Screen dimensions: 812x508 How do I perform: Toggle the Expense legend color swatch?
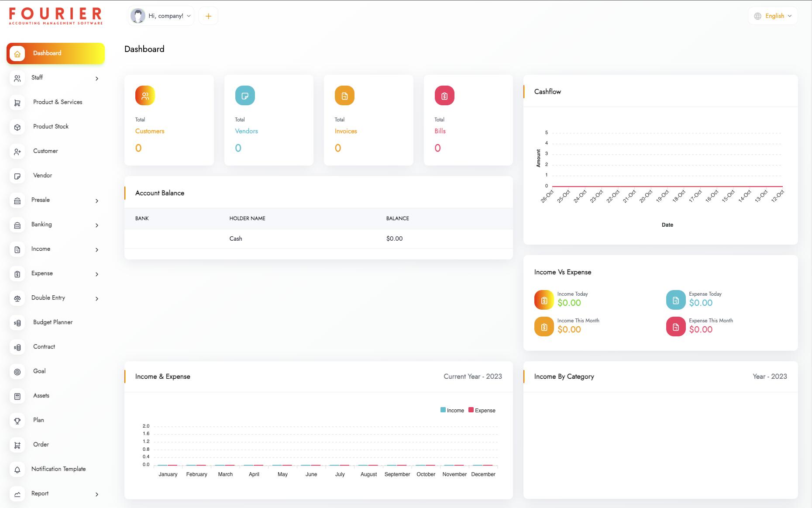pyautogui.click(x=471, y=410)
